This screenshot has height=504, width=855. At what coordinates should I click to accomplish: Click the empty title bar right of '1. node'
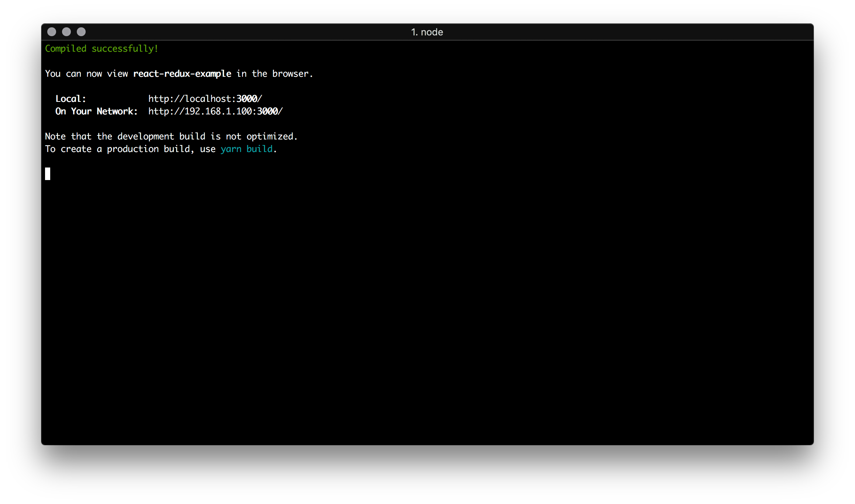click(x=628, y=32)
